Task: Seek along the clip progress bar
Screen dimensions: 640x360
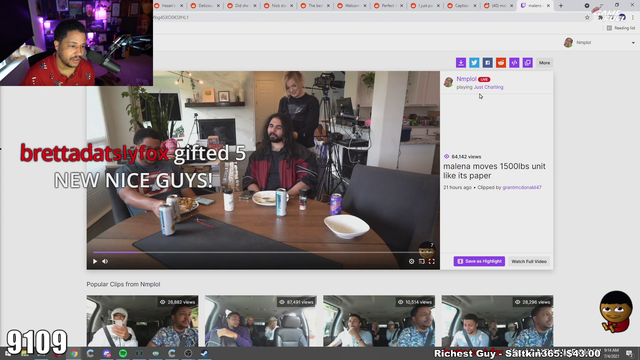Action: [263, 252]
